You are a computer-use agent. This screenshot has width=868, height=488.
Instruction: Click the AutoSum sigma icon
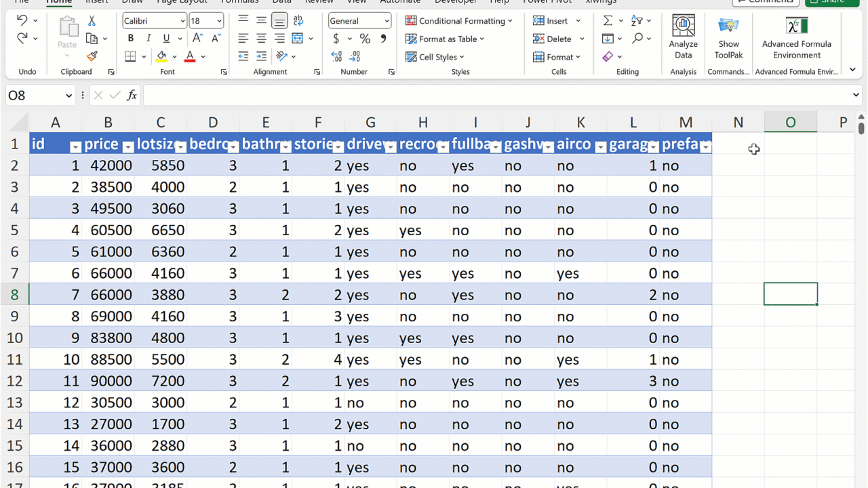coord(608,21)
